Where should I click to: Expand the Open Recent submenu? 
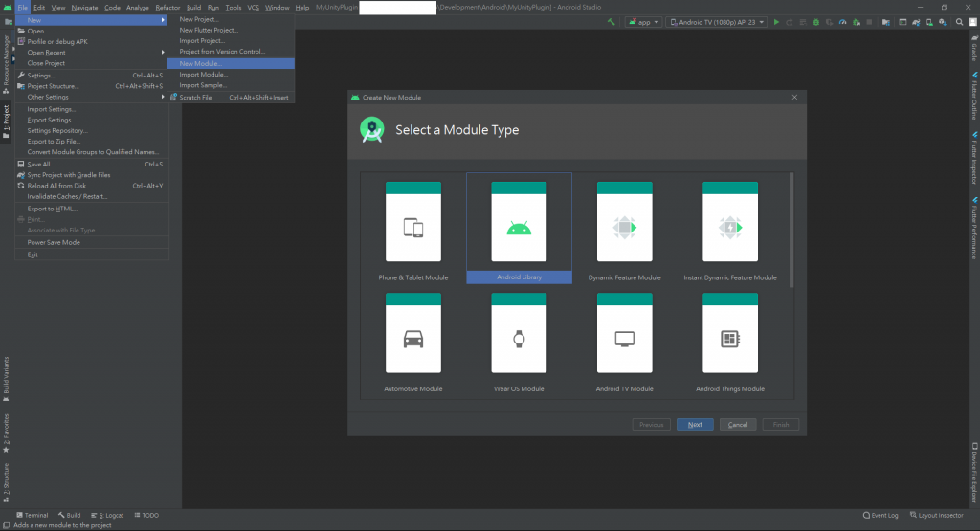click(x=92, y=53)
